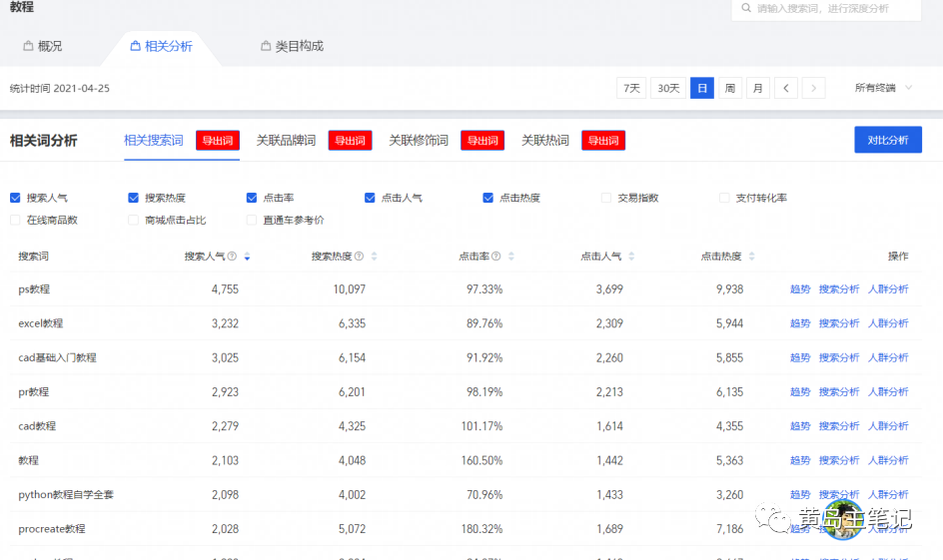Uncheck the 搜索人气 checkbox

point(15,198)
